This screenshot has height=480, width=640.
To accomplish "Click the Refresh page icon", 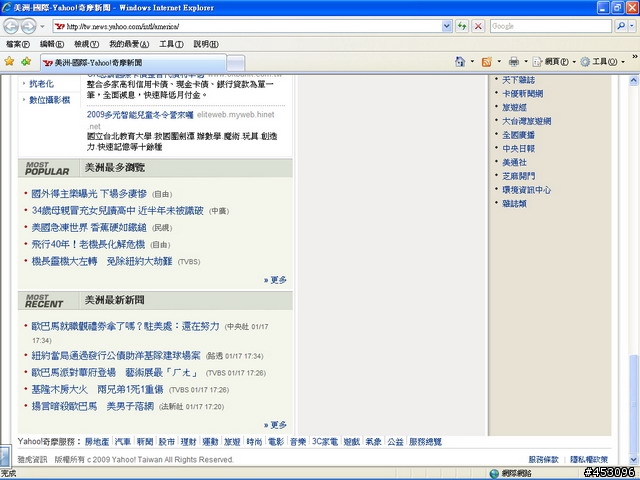I will 462,27.
